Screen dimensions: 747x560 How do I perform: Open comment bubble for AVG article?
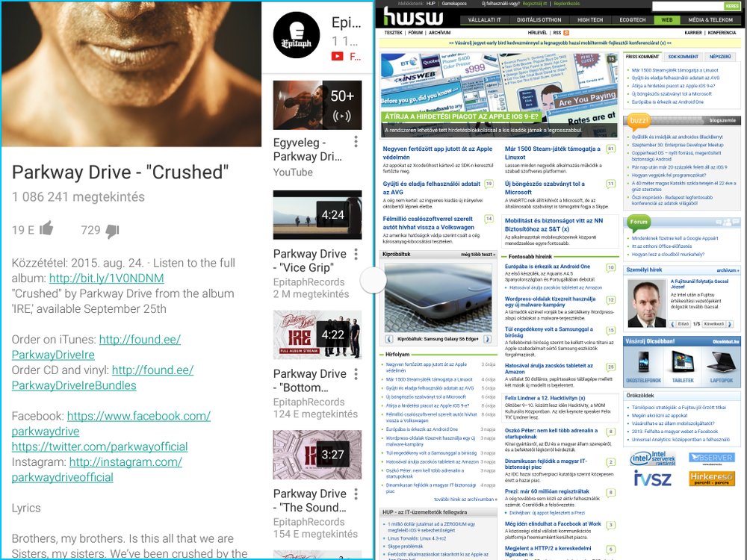coord(489,184)
